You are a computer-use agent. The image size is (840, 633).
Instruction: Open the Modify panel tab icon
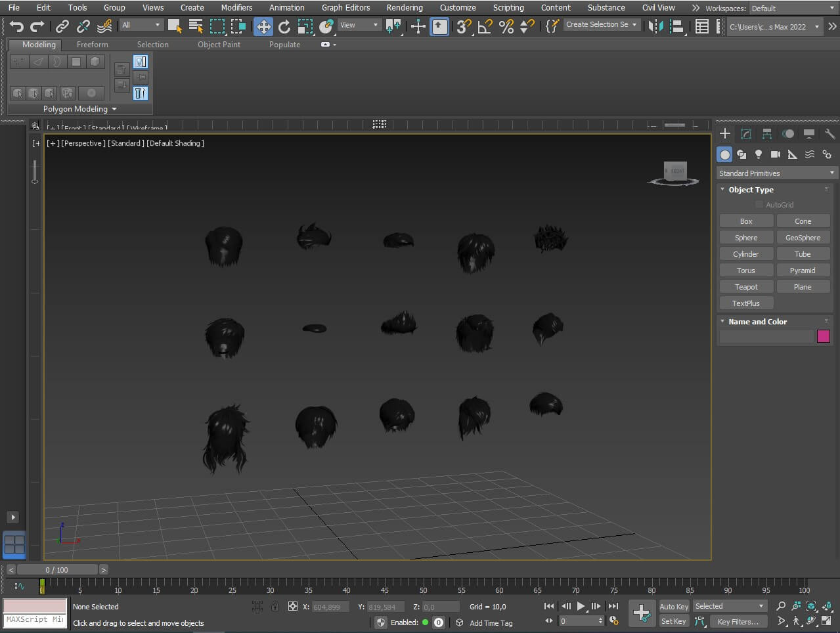746,134
